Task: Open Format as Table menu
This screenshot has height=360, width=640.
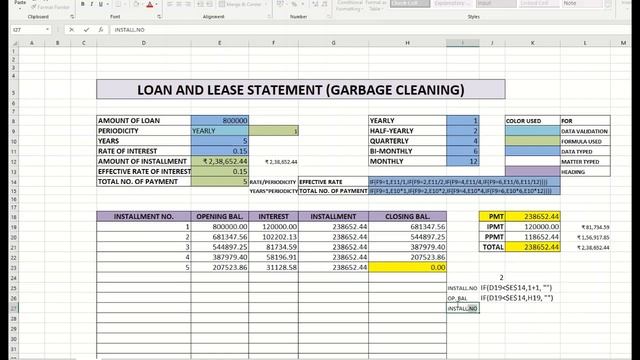Action: tap(375, 5)
